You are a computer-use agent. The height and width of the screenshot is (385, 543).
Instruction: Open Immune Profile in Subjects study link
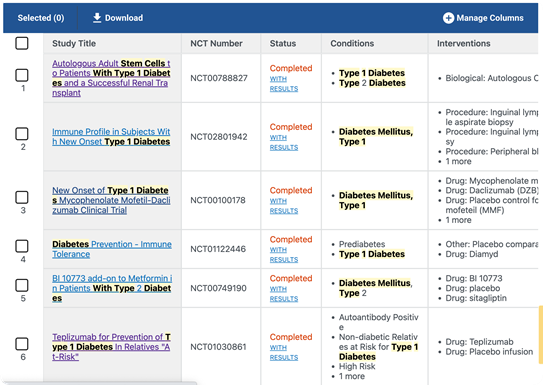tap(111, 137)
